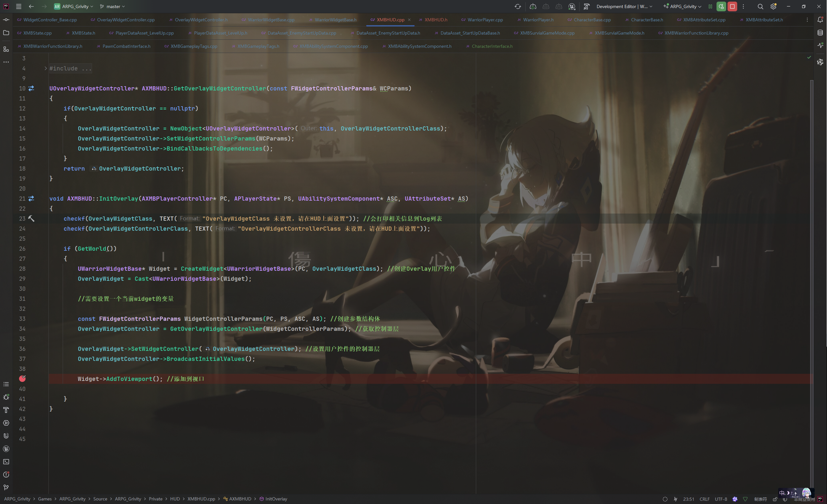Open the Unreal Engine tool window
The image size is (827, 504).
pos(6,449)
